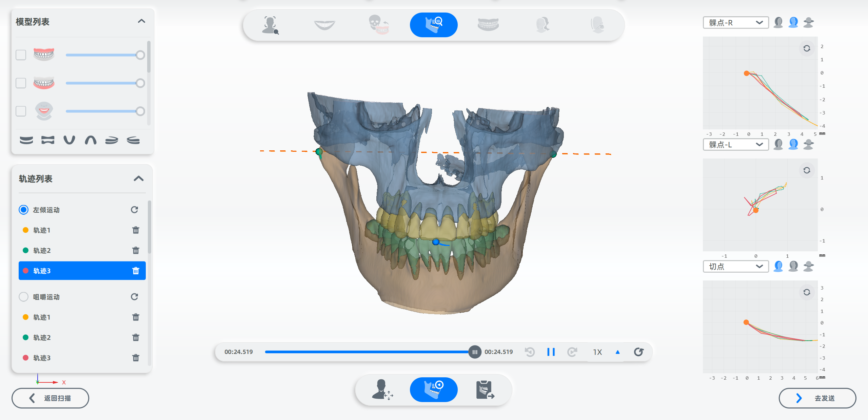The width and height of the screenshot is (868, 420).
Task: Click the 去发送 button
Action: pos(817,398)
